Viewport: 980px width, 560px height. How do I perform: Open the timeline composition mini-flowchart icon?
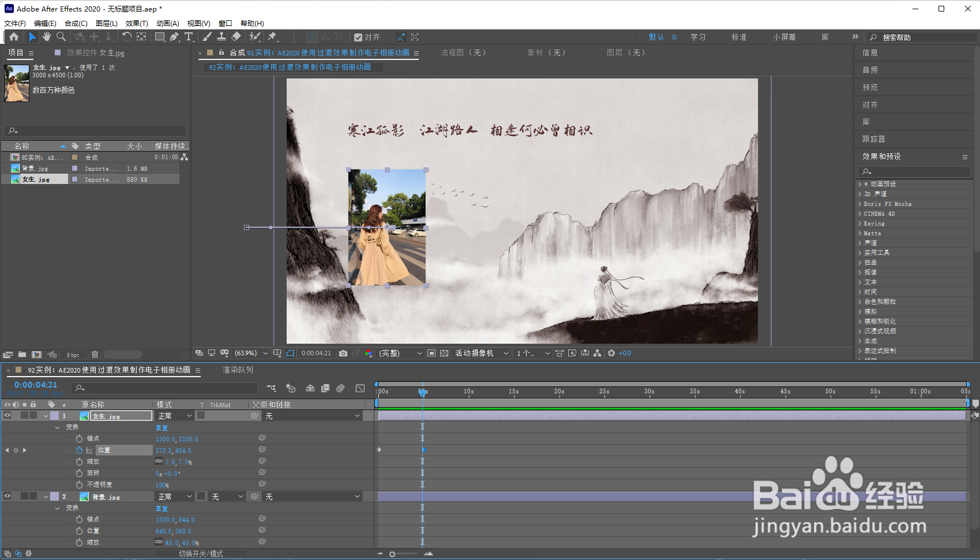[x=271, y=388]
